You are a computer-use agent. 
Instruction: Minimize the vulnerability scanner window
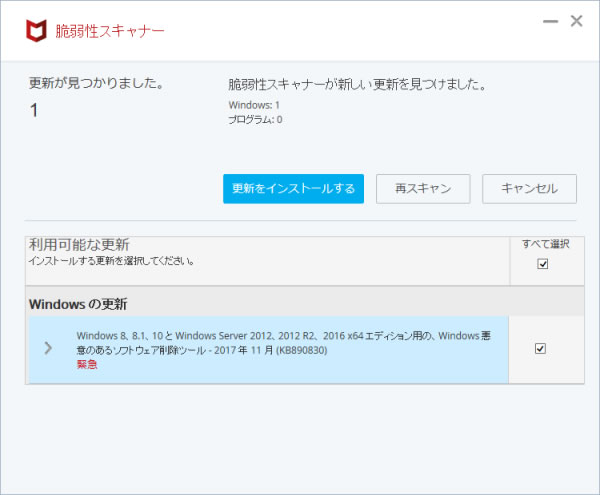point(551,21)
